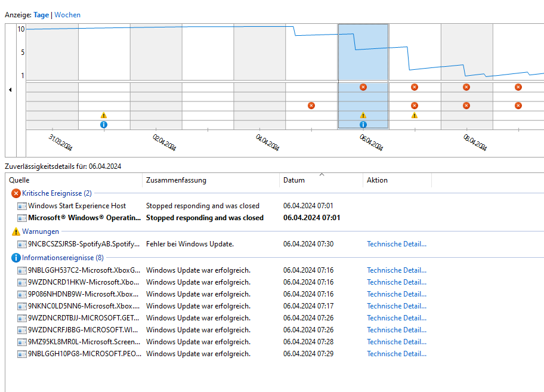The image size is (544, 392).
Task: Switch view to Wochen
Action: 67,15
